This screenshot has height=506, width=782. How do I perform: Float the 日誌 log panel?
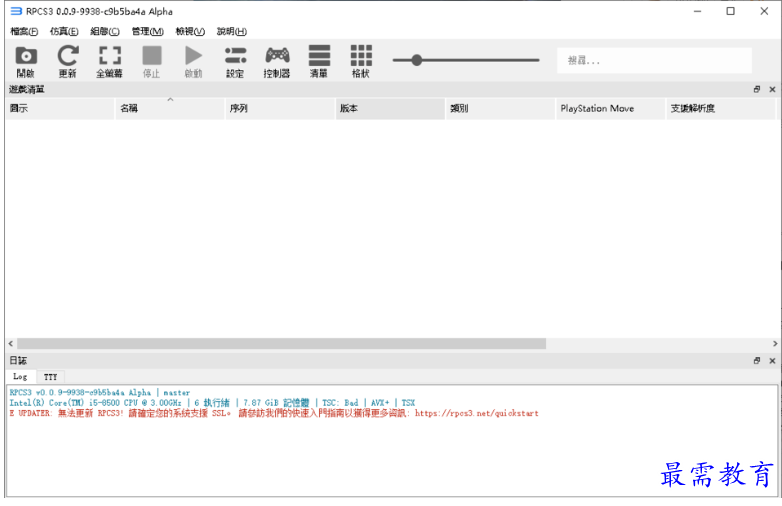click(x=757, y=360)
